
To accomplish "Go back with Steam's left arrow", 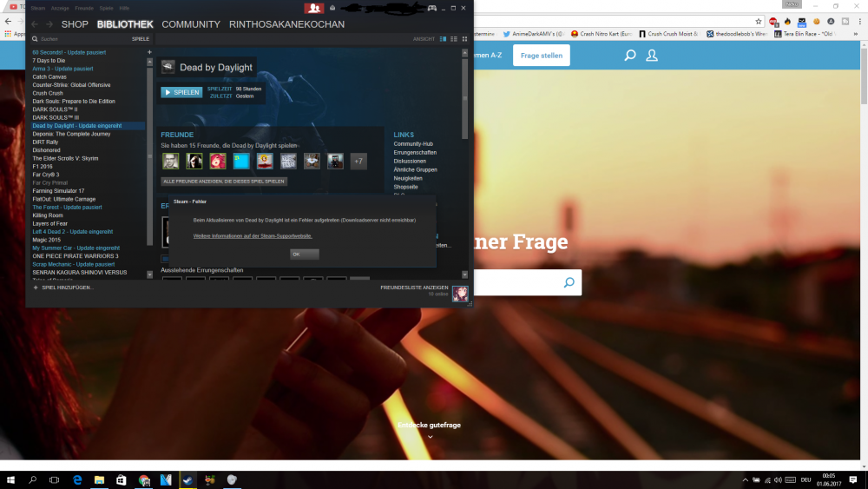I will point(35,24).
